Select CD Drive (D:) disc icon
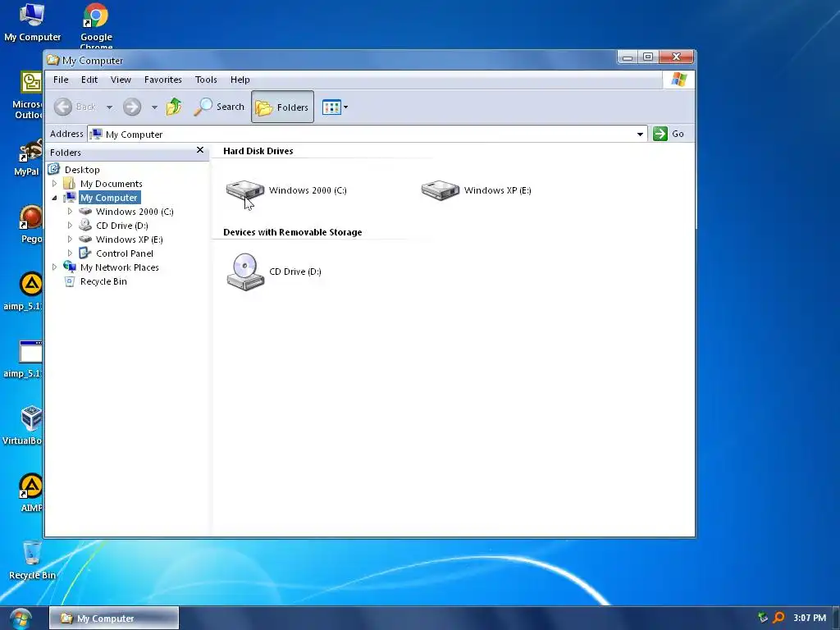The image size is (840, 630). (x=245, y=272)
